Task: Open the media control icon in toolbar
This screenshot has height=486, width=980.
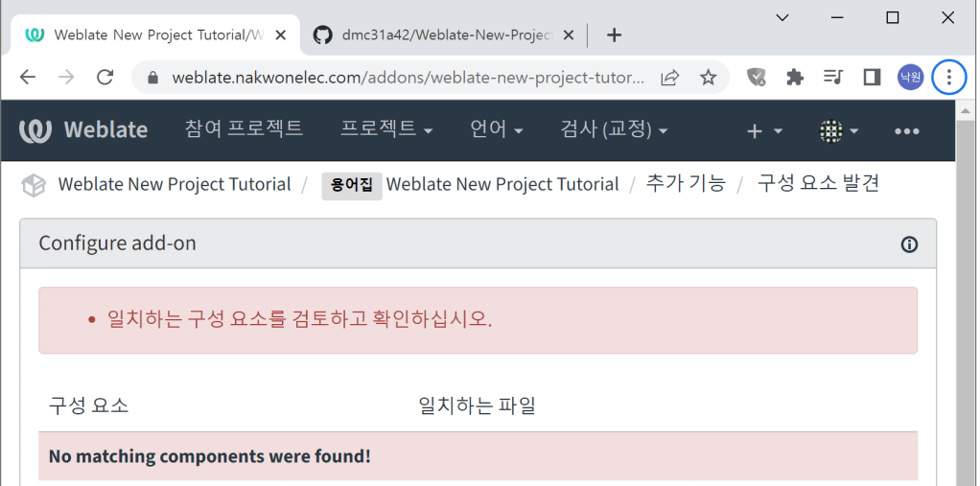Action: click(x=833, y=78)
